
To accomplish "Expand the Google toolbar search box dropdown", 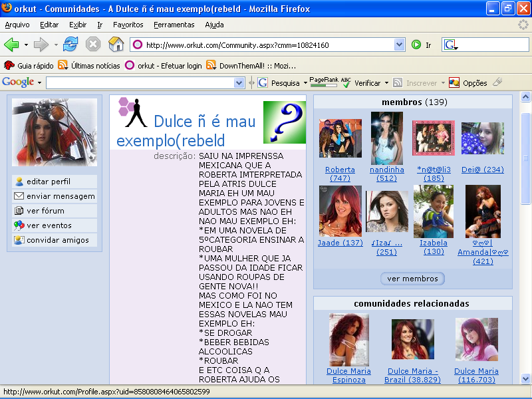I will (x=239, y=82).
